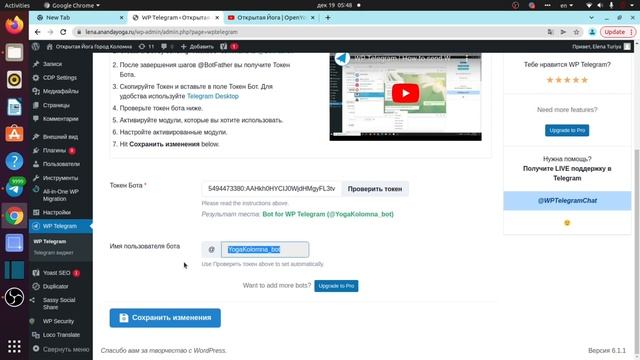The height and width of the screenshot is (360, 640).
Task: Close the New Tab tab
Action: click(122, 18)
